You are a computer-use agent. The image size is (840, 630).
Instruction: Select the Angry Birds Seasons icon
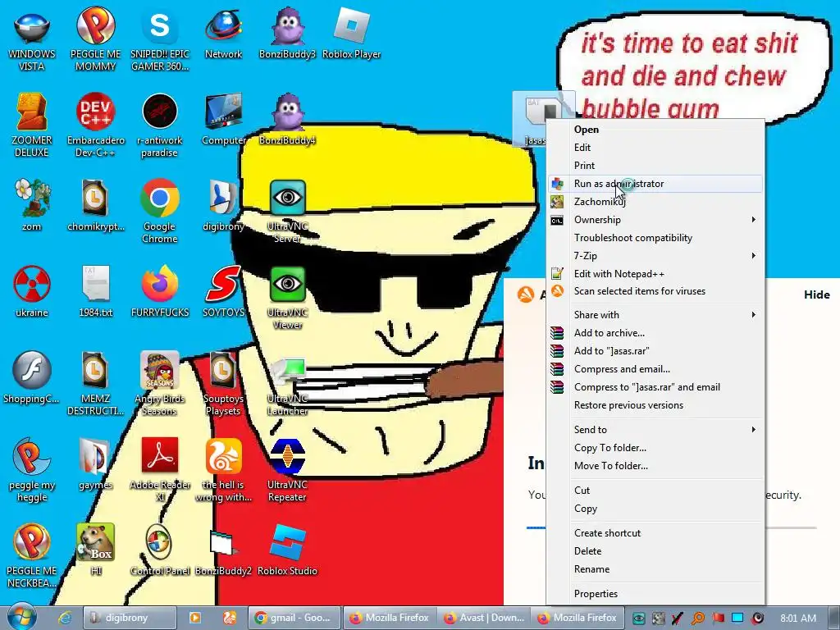[160, 383]
